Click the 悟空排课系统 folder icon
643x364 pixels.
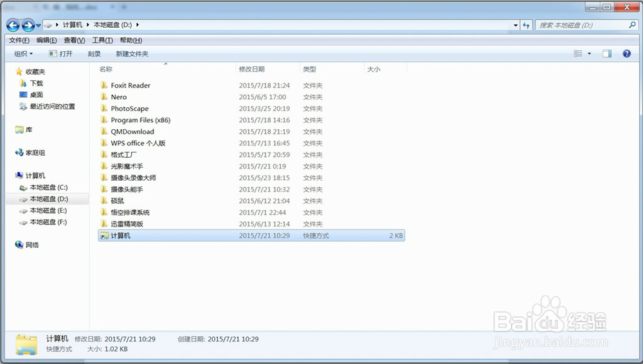click(x=104, y=212)
